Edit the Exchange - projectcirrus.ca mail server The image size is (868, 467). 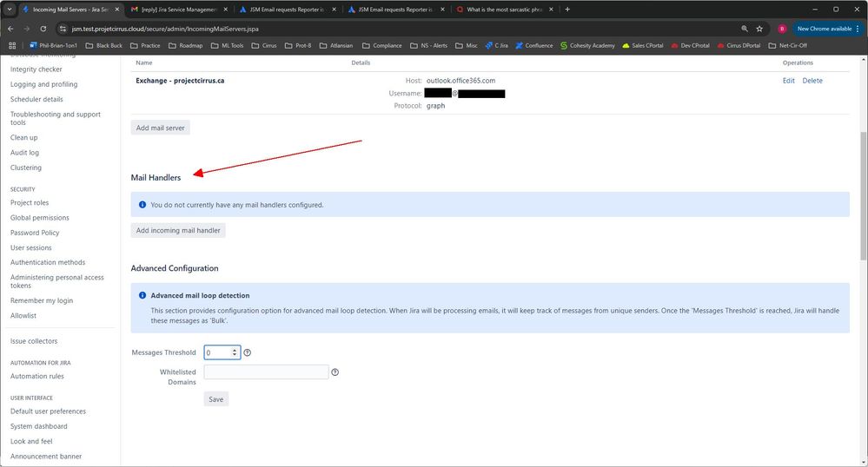pos(788,81)
